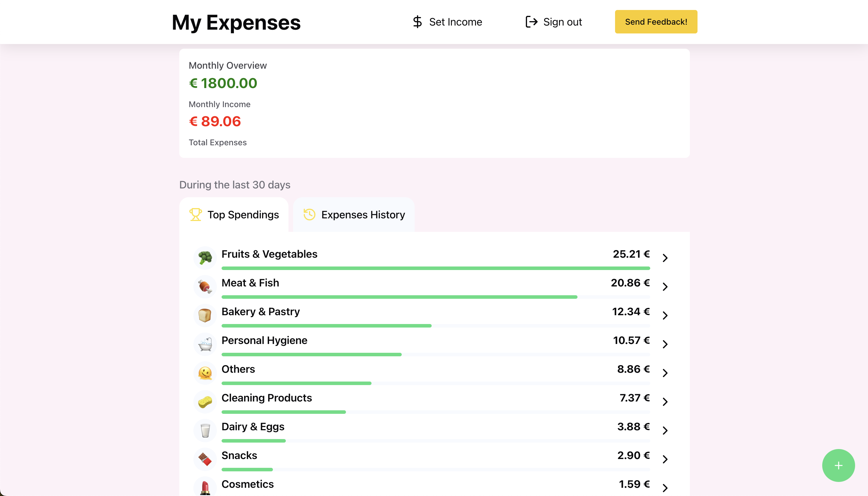This screenshot has height=496, width=868.
Task: Click the bread Bakery & Pastry icon
Action: pos(205,316)
